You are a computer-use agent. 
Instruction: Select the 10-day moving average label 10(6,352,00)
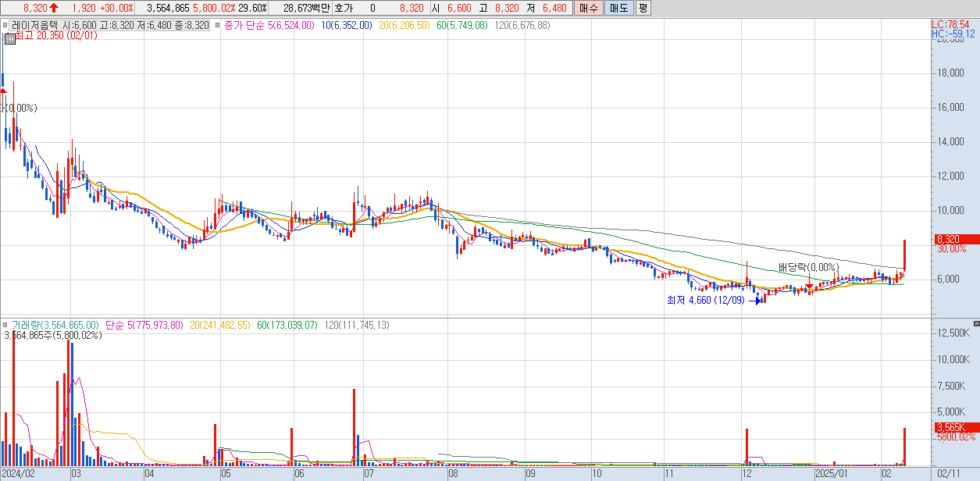point(346,26)
